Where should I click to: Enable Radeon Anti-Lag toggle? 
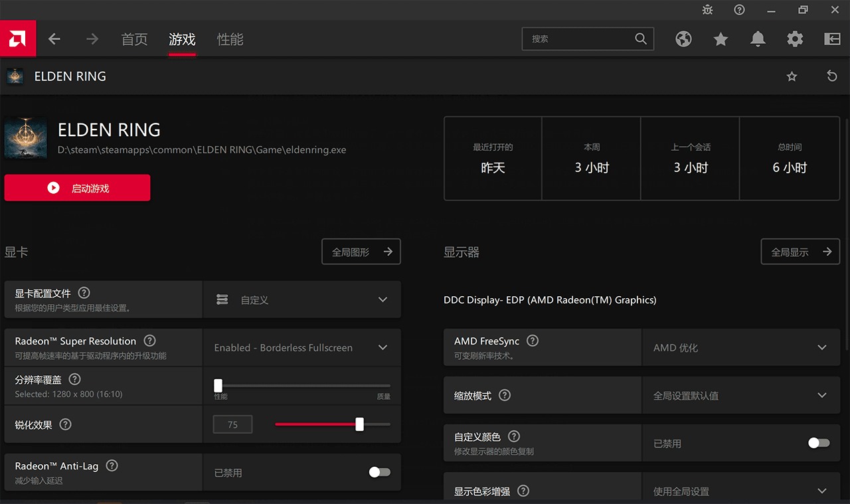(380, 472)
